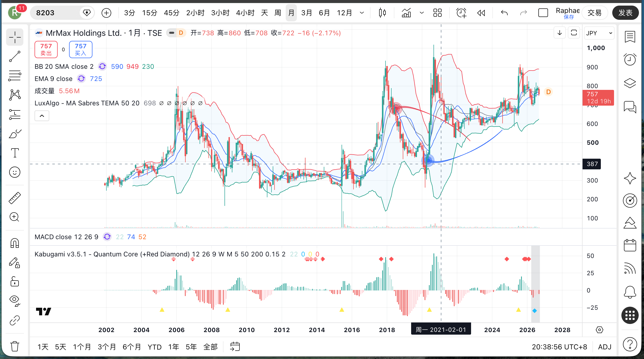Click the 757 买入 buy button
644x359 pixels.
coord(81,50)
